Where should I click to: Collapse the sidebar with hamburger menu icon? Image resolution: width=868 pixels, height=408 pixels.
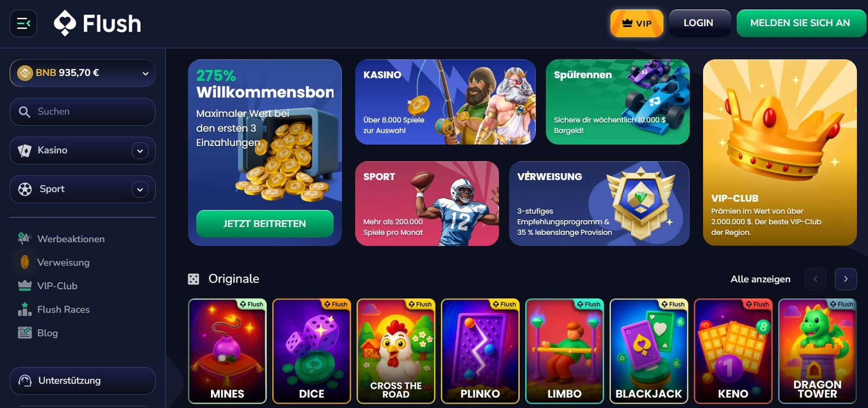(23, 23)
